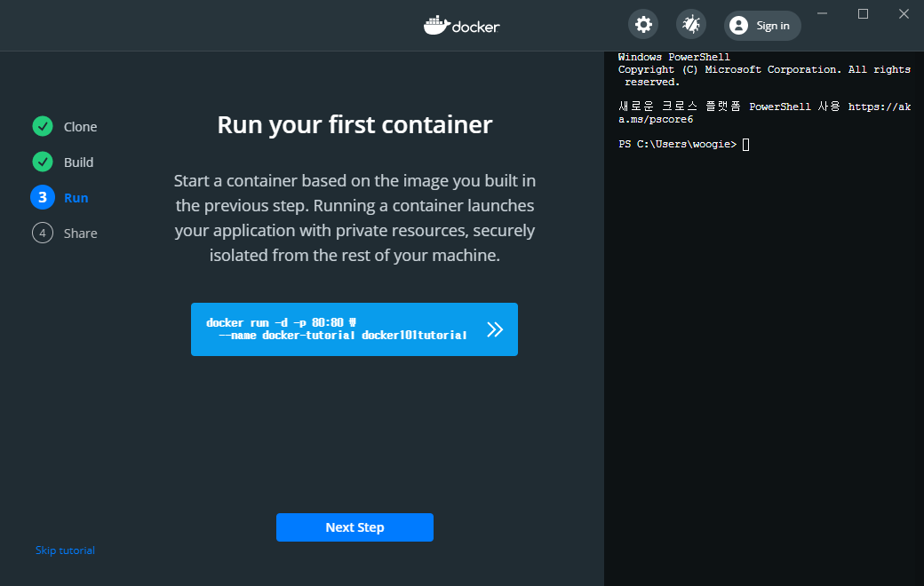
Task: Continue with the Next Step button
Action: point(354,527)
